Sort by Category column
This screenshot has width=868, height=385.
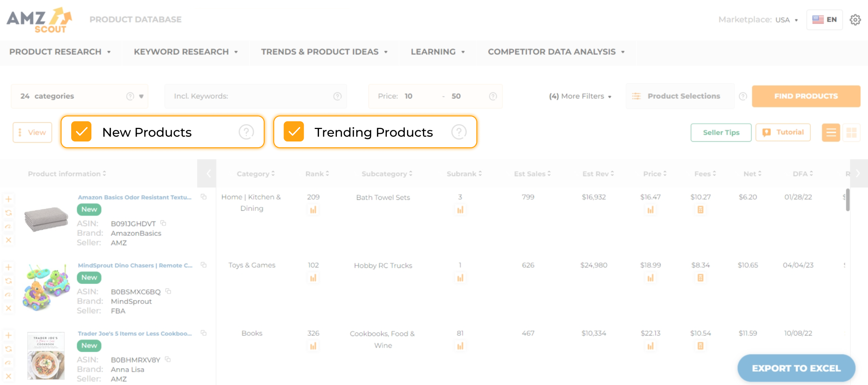[255, 174]
